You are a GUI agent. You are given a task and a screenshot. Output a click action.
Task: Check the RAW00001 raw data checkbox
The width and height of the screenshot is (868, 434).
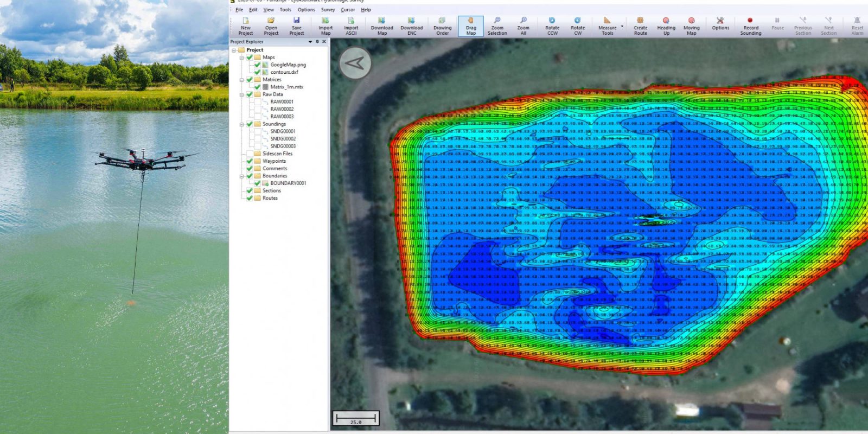[258, 101]
